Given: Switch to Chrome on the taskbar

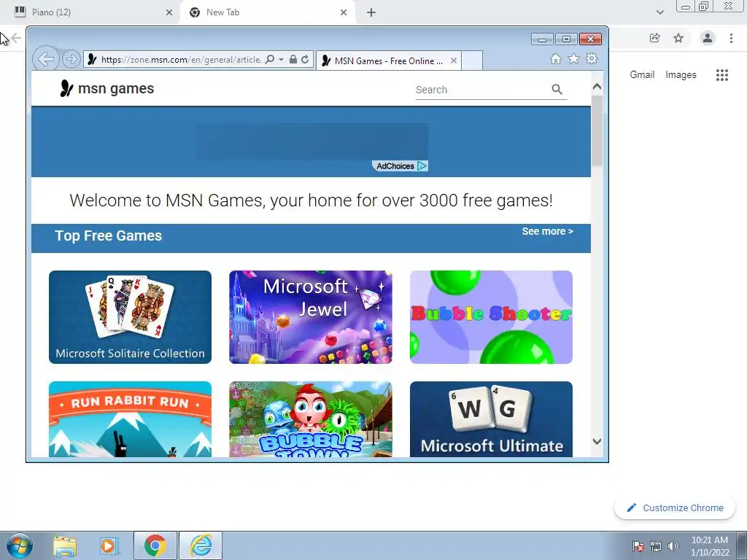Looking at the screenshot, I should coord(155,545).
